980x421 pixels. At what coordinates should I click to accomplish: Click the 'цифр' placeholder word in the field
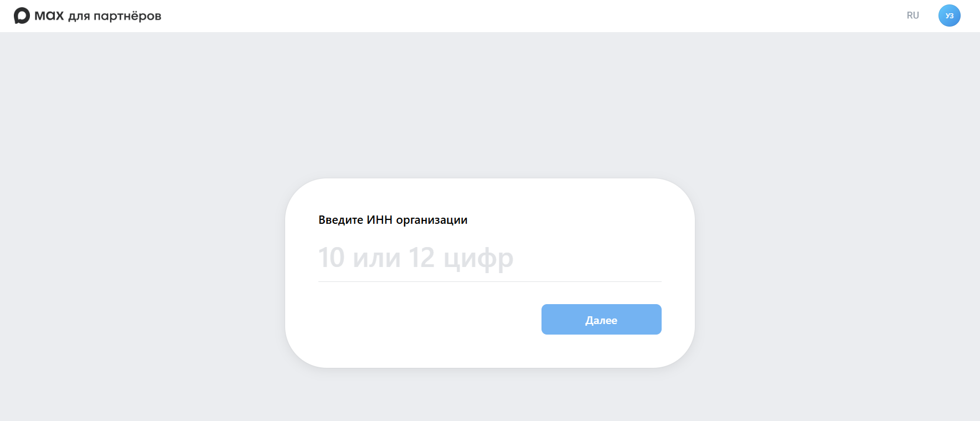point(478,259)
